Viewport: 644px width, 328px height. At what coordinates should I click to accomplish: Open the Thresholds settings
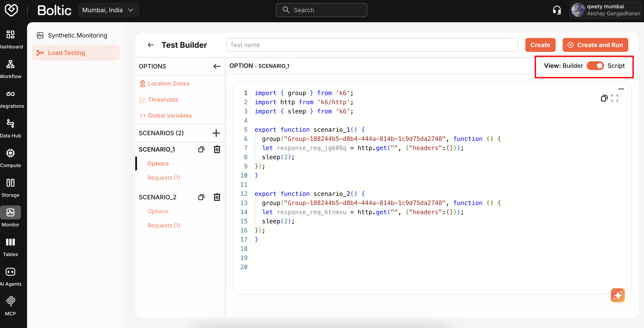pyautogui.click(x=163, y=99)
